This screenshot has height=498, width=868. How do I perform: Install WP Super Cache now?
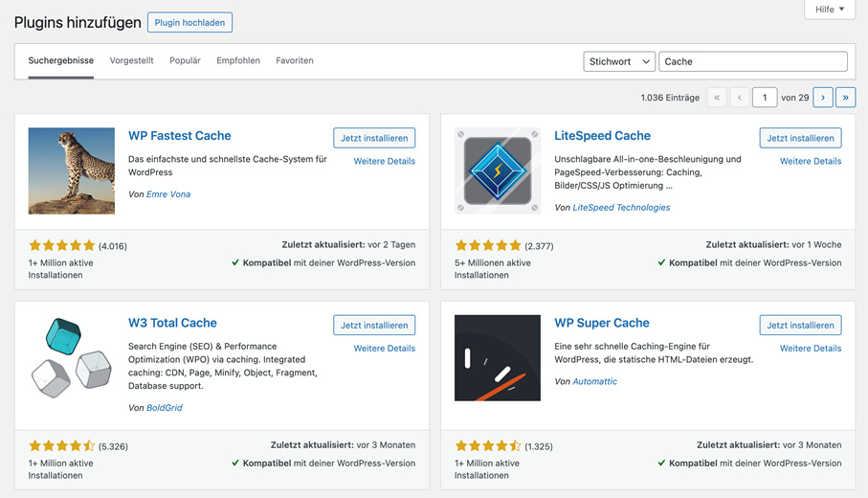point(800,326)
